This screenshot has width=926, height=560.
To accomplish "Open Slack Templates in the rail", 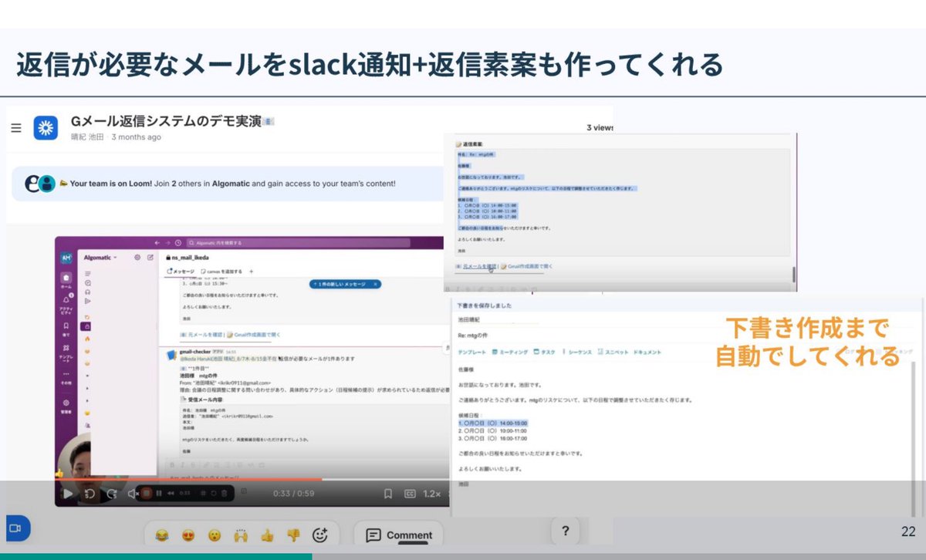I will coord(66,353).
